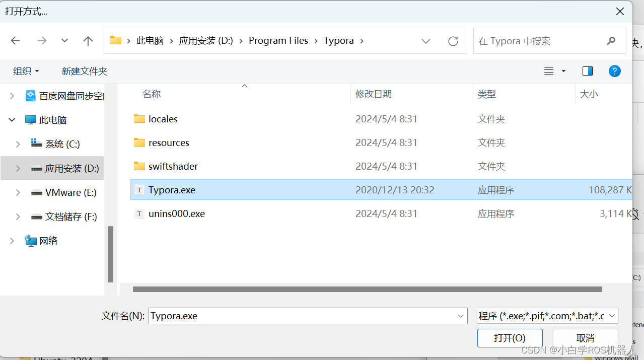Sort by 大小 column header
The width and height of the screenshot is (644, 360).
(x=589, y=94)
